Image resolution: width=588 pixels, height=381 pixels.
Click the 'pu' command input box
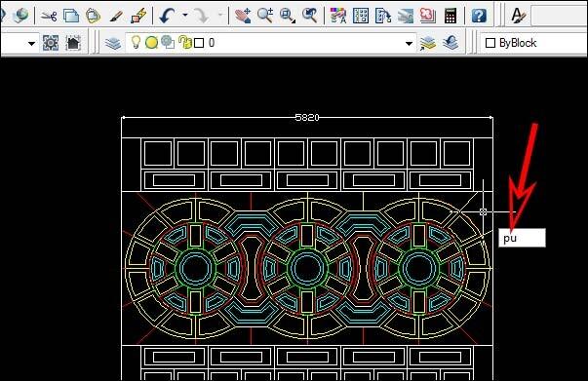tap(522, 238)
